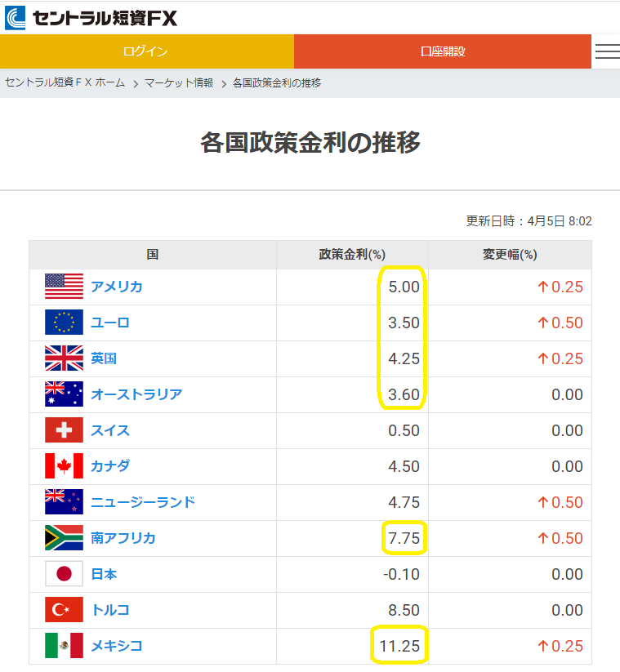Click the 口座開設 button
This screenshot has width=620, height=672.
(443, 51)
